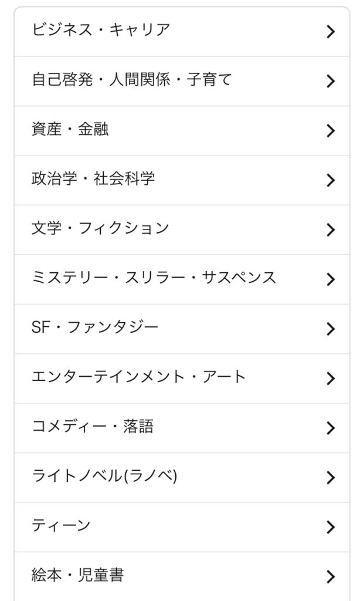The height and width of the screenshot is (601, 364).
Task: Open ライトノベル(ラノベ) category label
Action: (104, 475)
